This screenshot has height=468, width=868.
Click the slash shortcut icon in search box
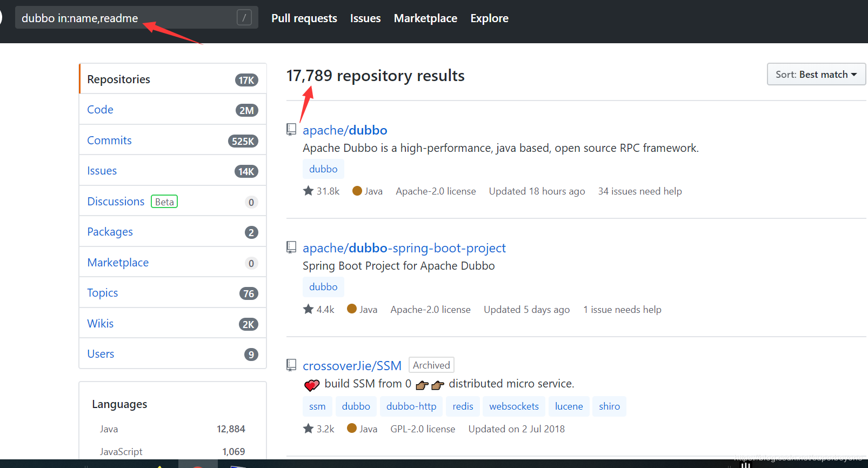tap(244, 18)
